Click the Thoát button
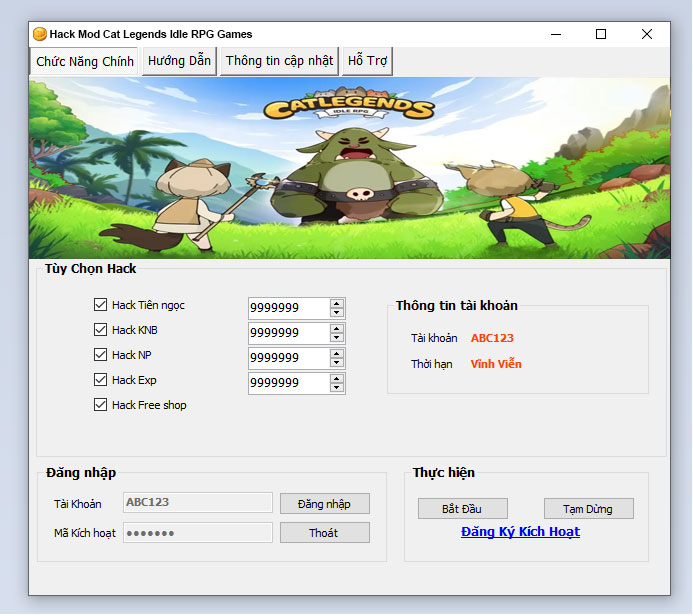693x616 pixels. click(x=324, y=533)
